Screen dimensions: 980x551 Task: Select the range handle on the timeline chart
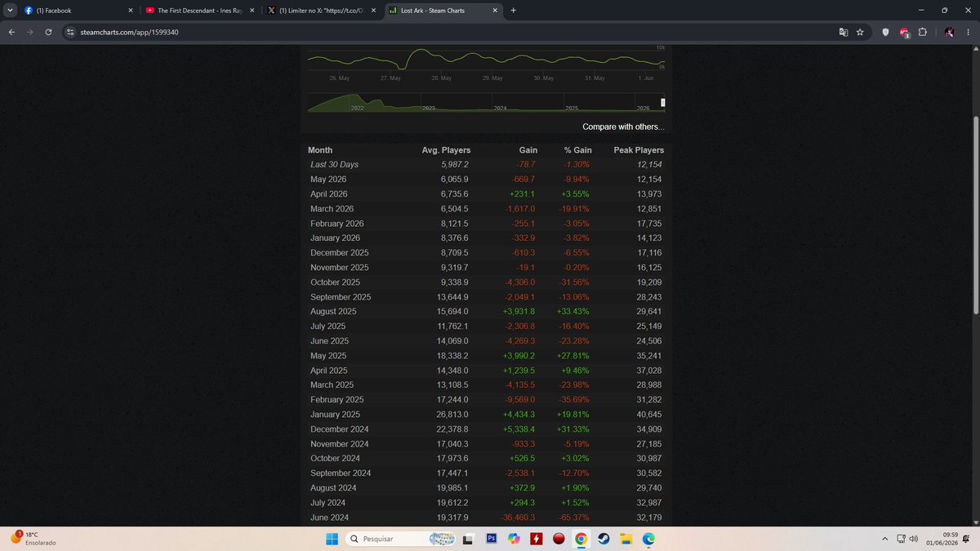click(663, 103)
